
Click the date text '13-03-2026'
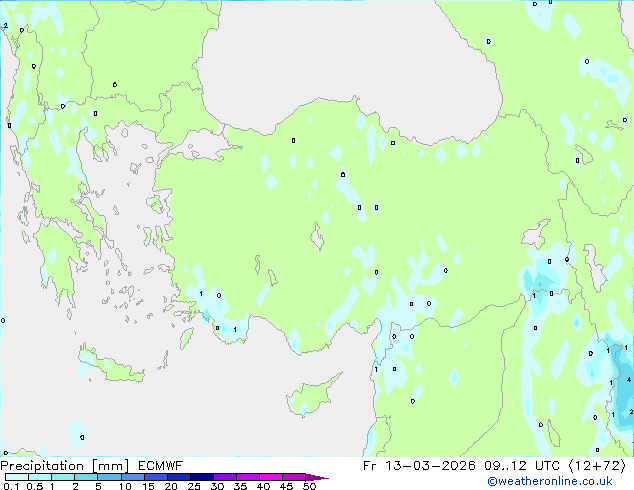click(430, 466)
